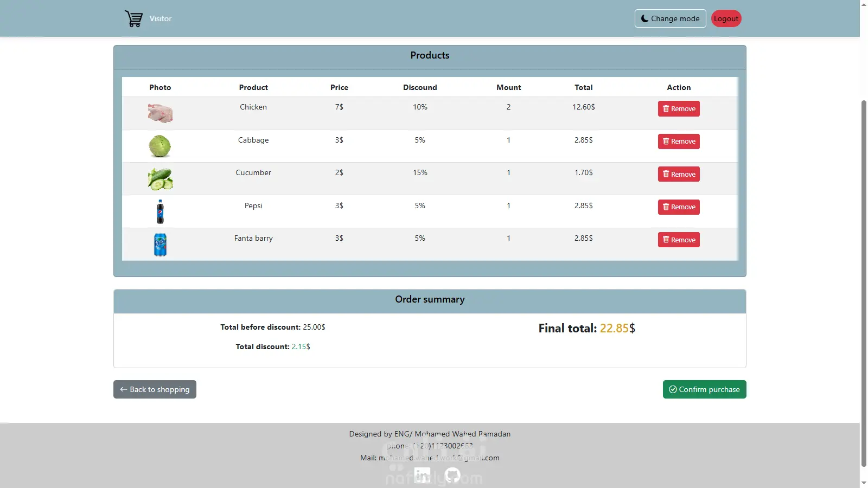Click the Order summary heading

430,299
